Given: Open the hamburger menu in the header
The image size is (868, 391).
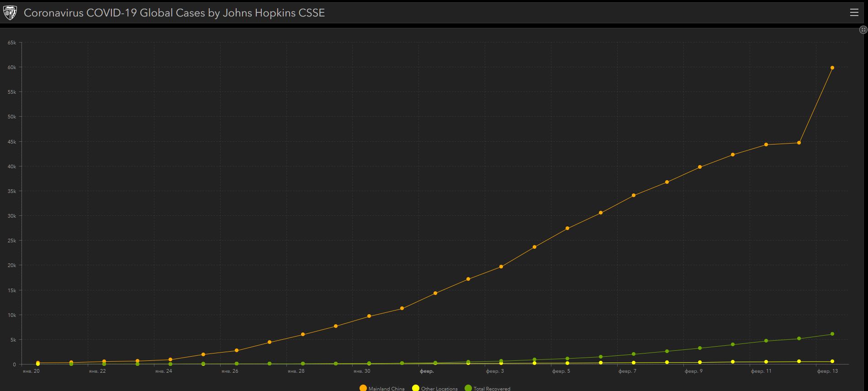Looking at the screenshot, I should click(854, 12).
